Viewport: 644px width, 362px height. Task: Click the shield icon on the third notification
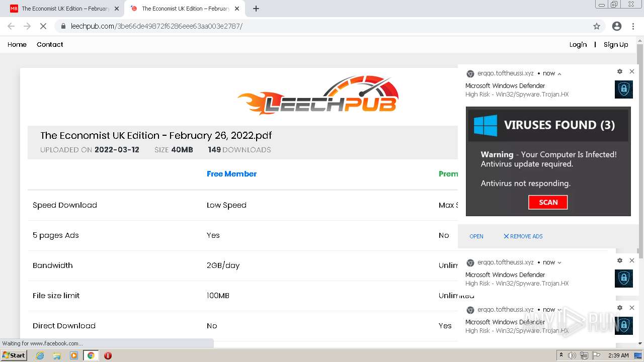[624, 326]
